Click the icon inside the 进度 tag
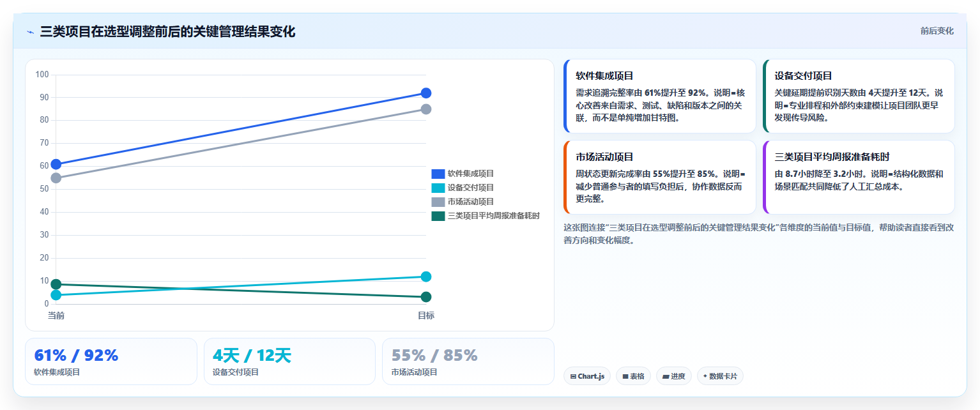Image resolution: width=980 pixels, height=410 pixels. point(666,377)
